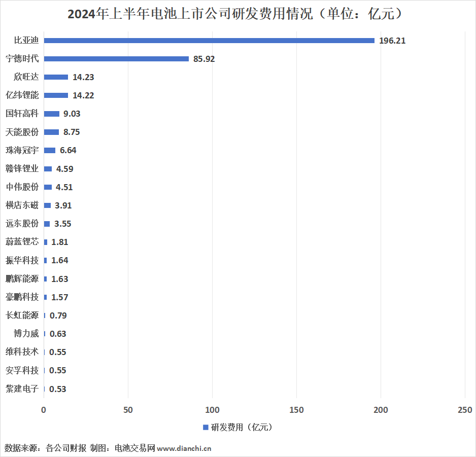Select the 欣旺达 bar in the chart
Screen dimensions: 476x457
pyautogui.click(x=56, y=77)
